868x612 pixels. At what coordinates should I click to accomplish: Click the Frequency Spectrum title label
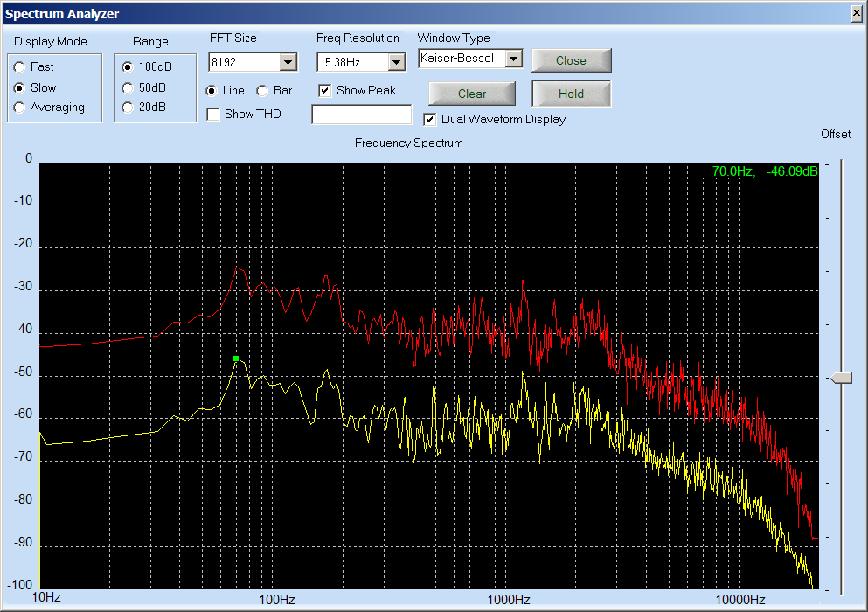click(408, 143)
